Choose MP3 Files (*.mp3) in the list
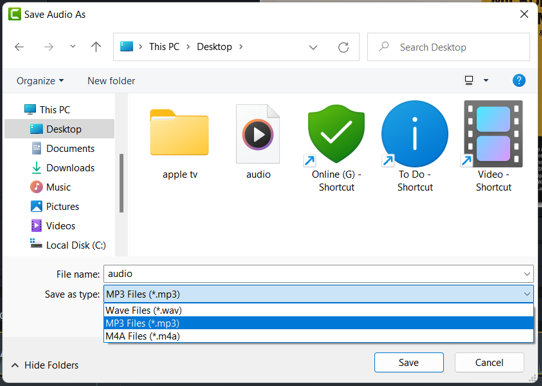The height and width of the screenshot is (386, 542). (318, 323)
